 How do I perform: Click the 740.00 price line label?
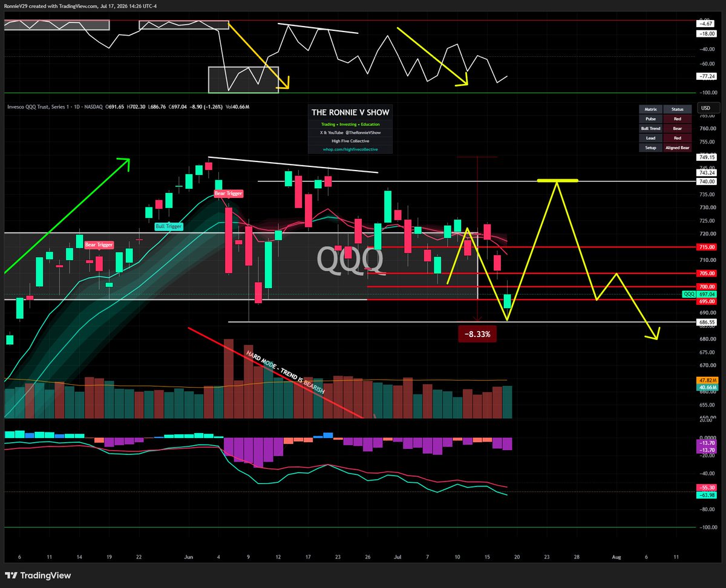[x=707, y=181]
